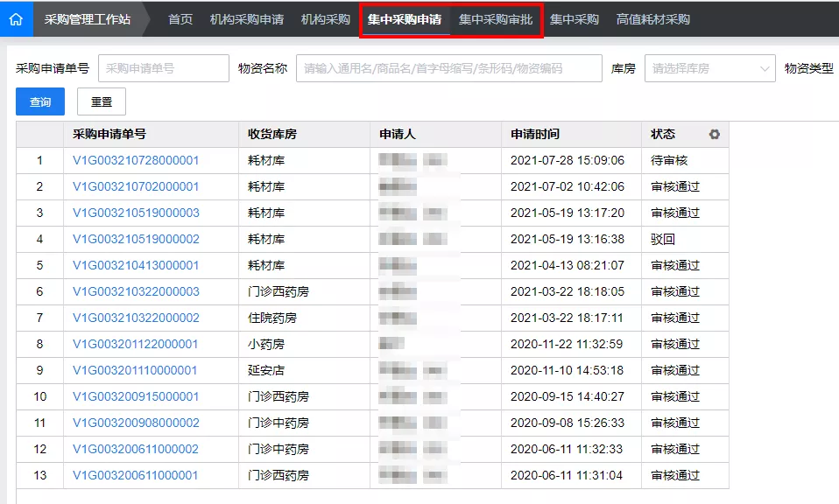This screenshot has width=839, height=504.
Task: Open the 集中采购审批 tab
Action: coord(495,17)
